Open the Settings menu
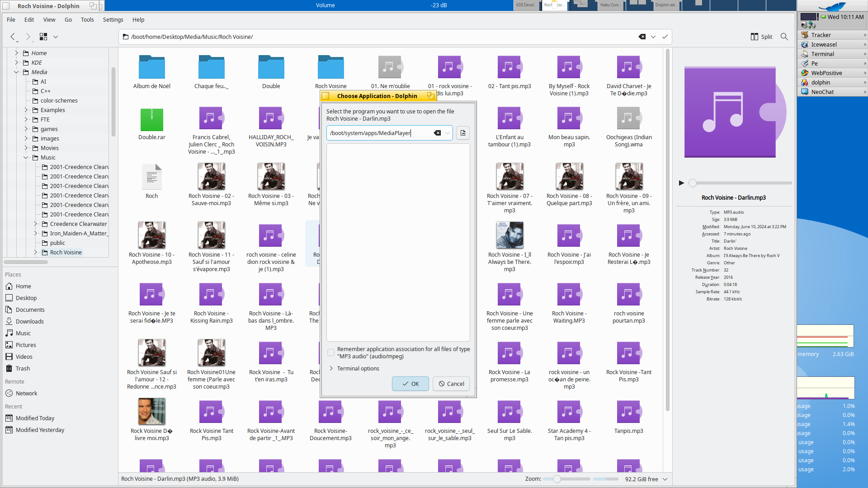868x488 pixels. pyautogui.click(x=113, y=19)
